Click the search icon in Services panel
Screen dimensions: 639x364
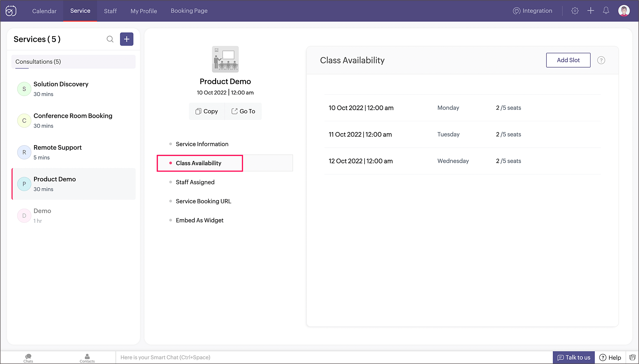[x=110, y=39]
